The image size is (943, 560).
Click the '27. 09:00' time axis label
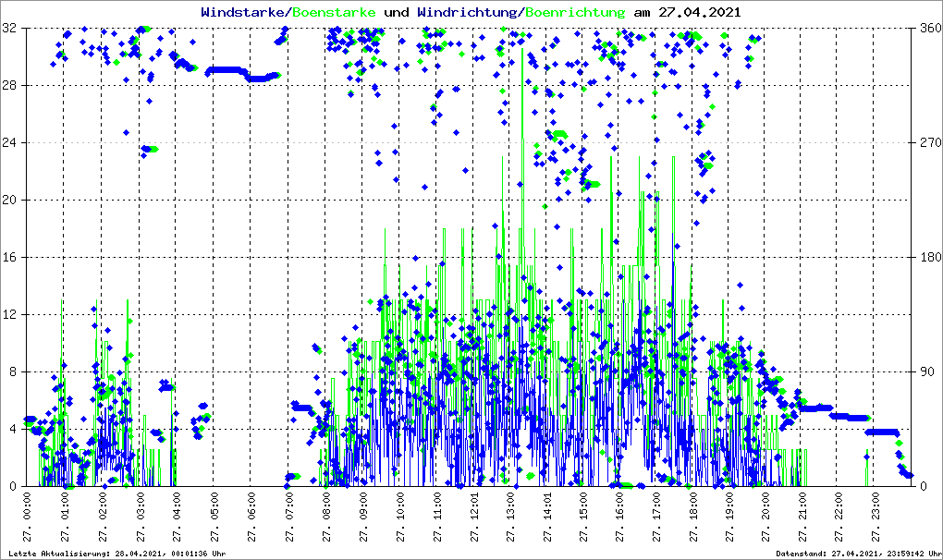(362, 517)
